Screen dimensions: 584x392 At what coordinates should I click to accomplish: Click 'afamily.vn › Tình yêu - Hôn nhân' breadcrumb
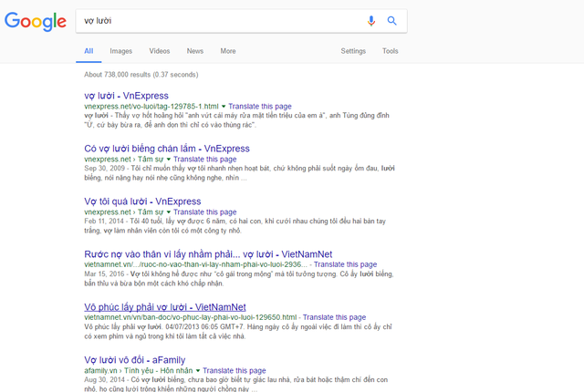tap(139, 370)
